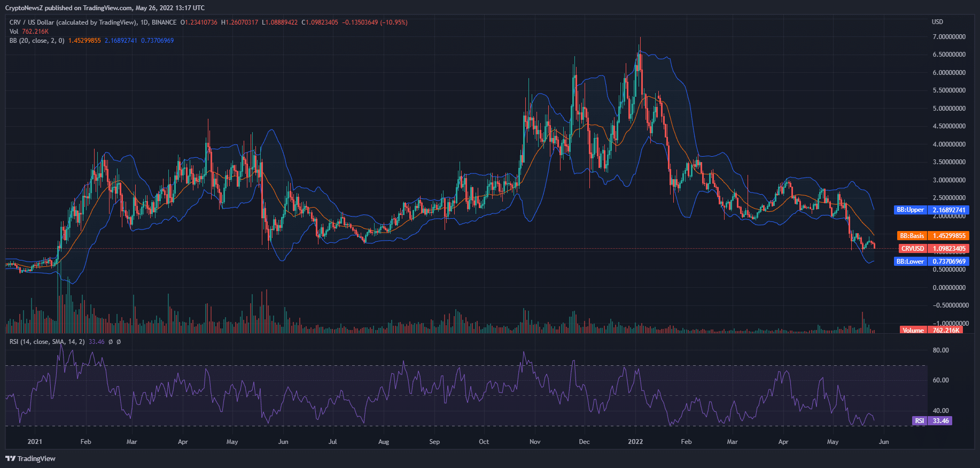Click the red CRVUSD price tag

tap(933, 249)
